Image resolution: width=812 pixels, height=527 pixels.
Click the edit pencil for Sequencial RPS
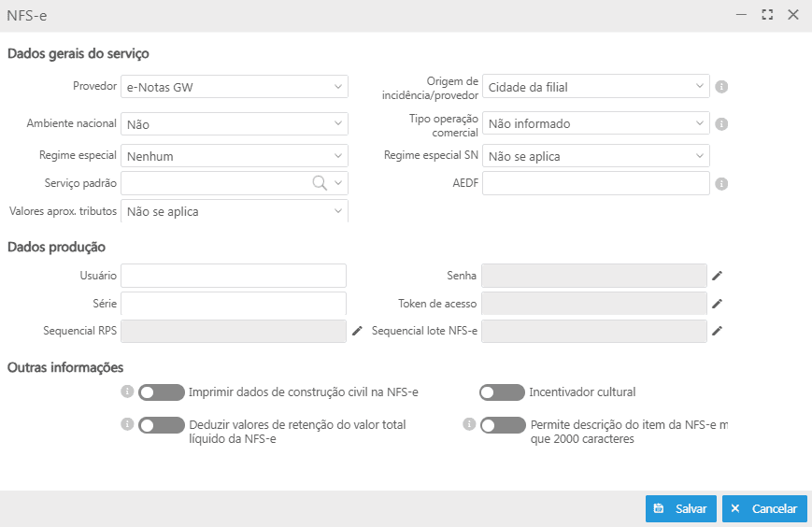(x=356, y=331)
